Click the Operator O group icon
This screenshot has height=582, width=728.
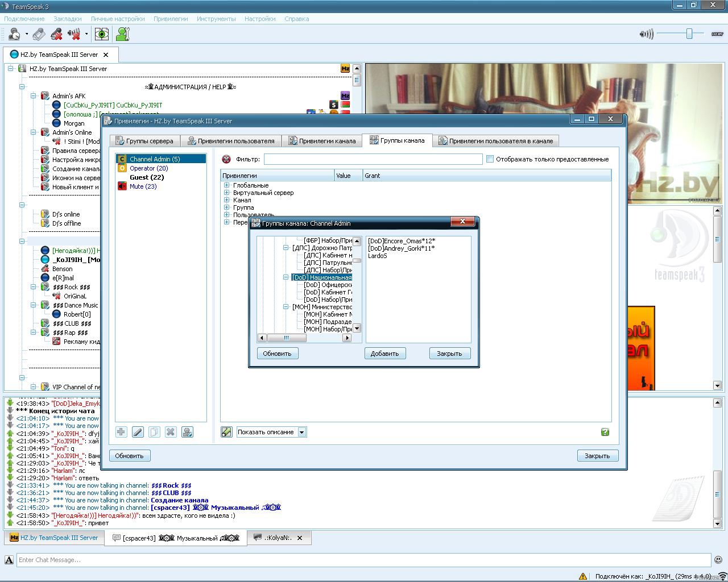click(122, 168)
